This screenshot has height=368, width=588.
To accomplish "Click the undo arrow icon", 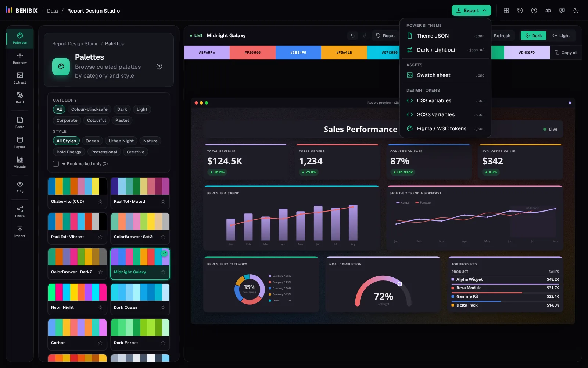I will pos(352,36).
